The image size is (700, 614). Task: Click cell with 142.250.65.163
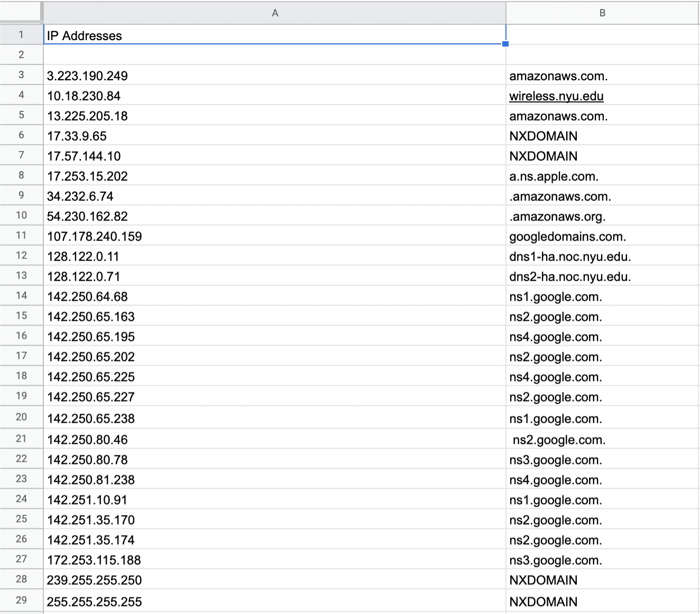[x=274, y=317]
